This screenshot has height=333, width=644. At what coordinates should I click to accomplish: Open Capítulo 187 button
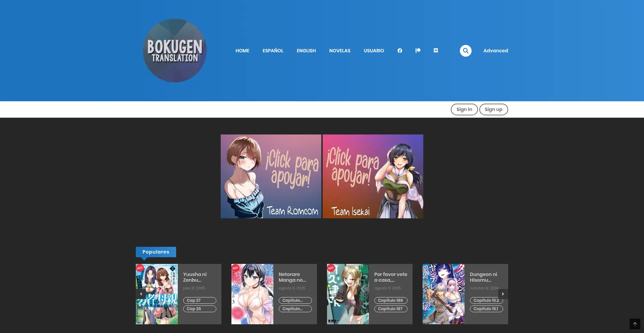coord(391,309)
